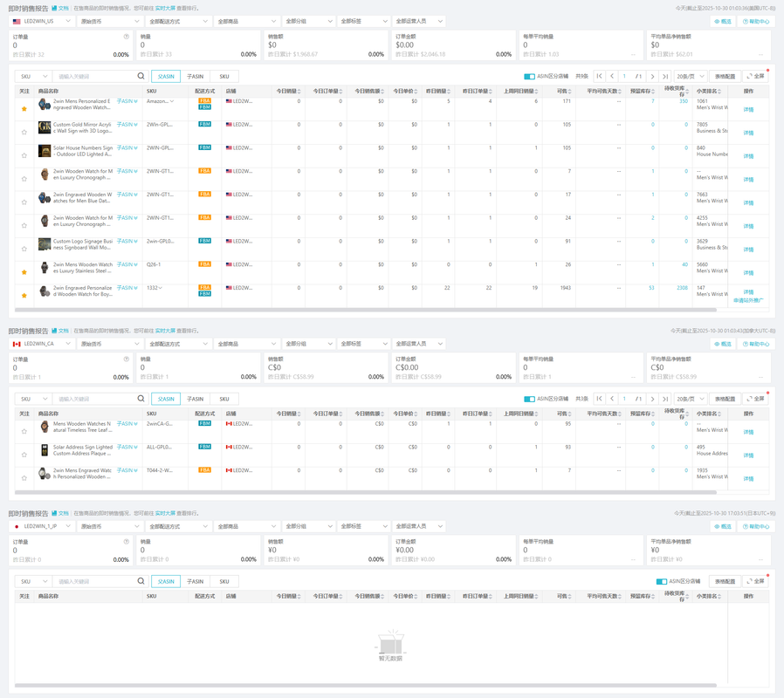Click 概览 eye button in LED2WIN_US report
This screenshot has height=698, width=784.
(723, 22)
